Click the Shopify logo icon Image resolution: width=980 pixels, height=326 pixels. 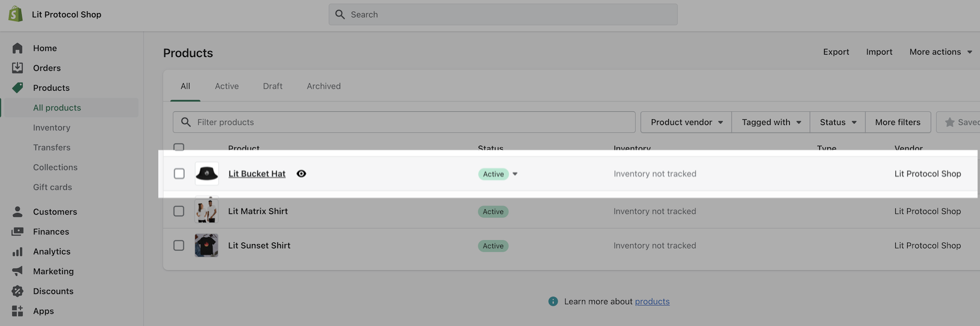[16, 14]
